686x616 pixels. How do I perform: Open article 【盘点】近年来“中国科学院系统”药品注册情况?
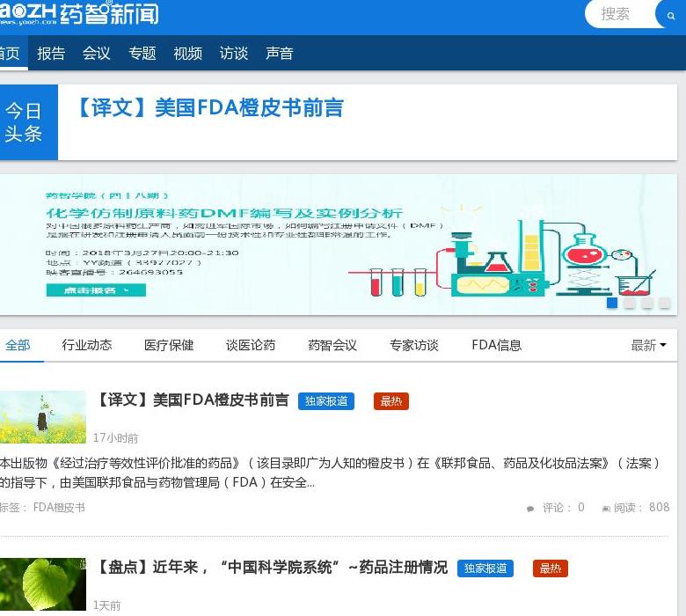click(x=271, y=568)
